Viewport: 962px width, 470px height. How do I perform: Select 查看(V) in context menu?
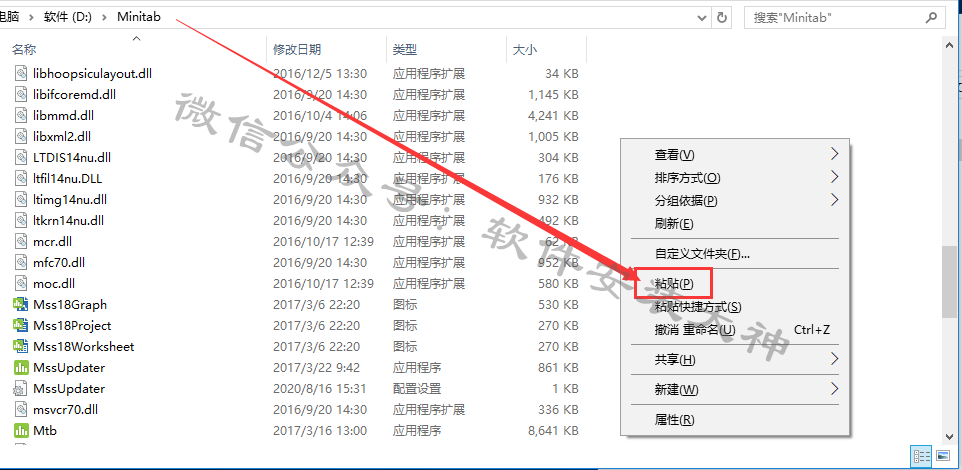pyautogui.click(x=674, y=155)
